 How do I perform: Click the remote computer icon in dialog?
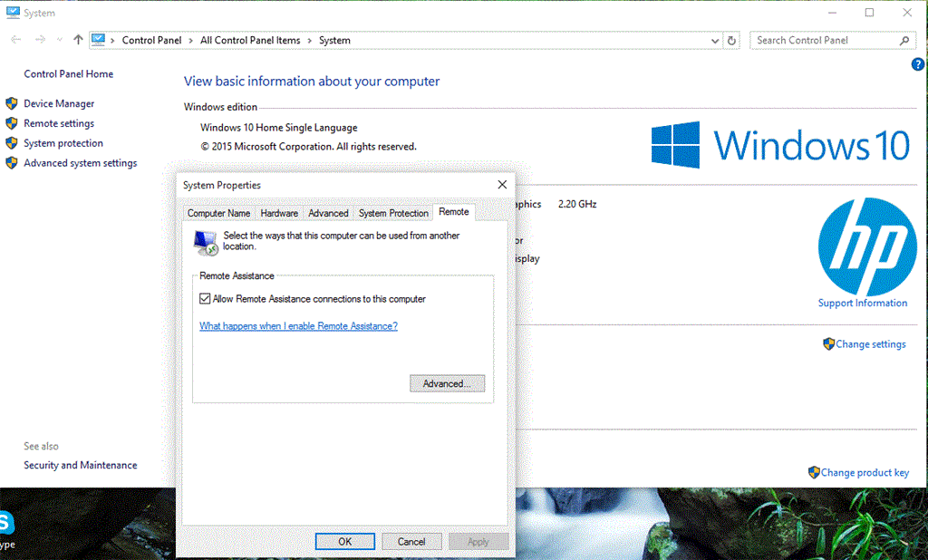(x=206, y=242)
